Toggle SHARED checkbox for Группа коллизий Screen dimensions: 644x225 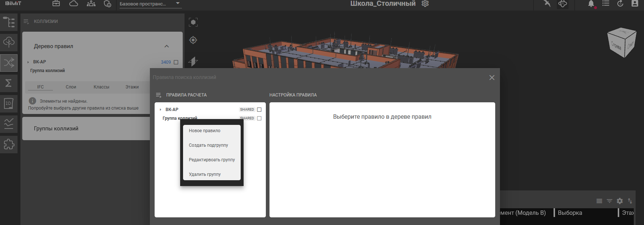click(x=259, y=118)
